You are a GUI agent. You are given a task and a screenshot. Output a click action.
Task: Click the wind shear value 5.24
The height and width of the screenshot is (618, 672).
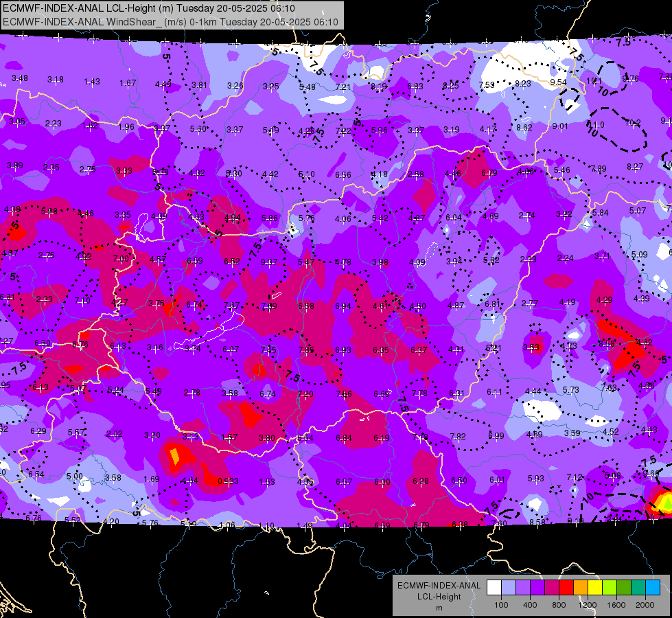(x=116, y=390)
